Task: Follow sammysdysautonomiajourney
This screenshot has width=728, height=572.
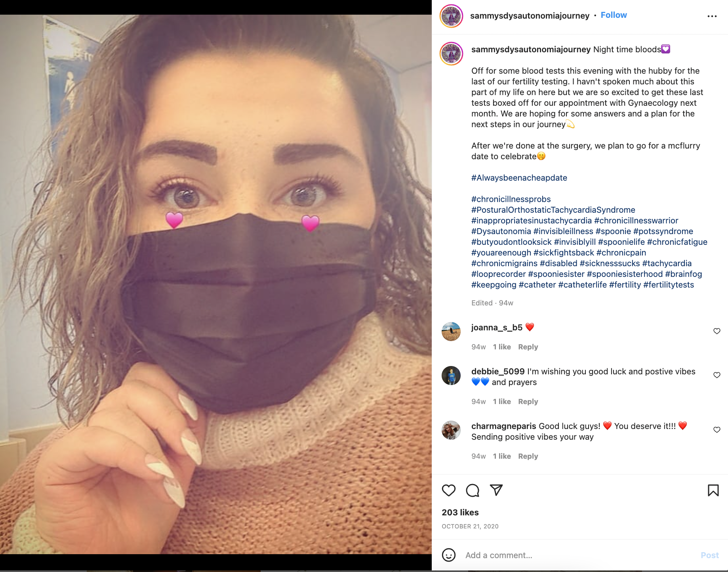Action: pos(614,15)
